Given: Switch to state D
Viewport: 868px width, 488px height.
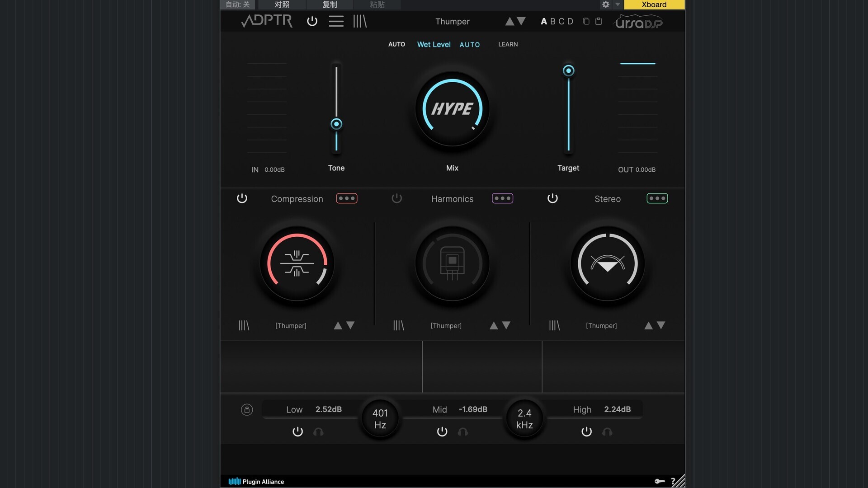Looking at the screenshot, I should point(571,21).
